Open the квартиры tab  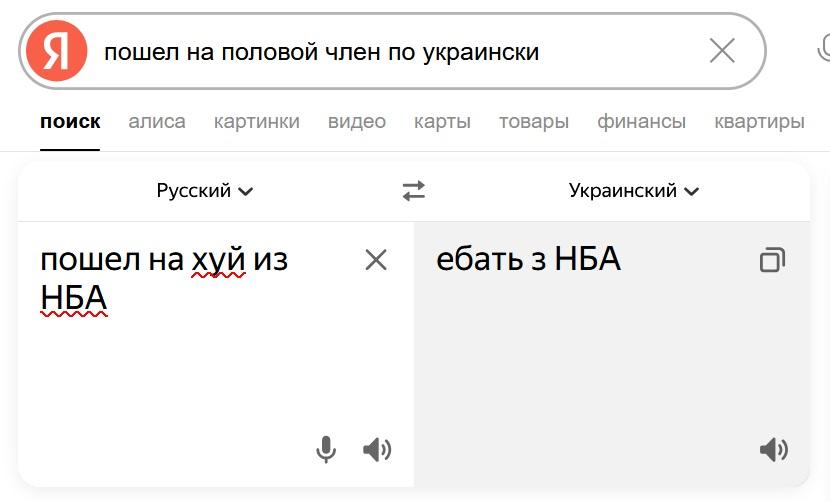click(x=760, y=122)
